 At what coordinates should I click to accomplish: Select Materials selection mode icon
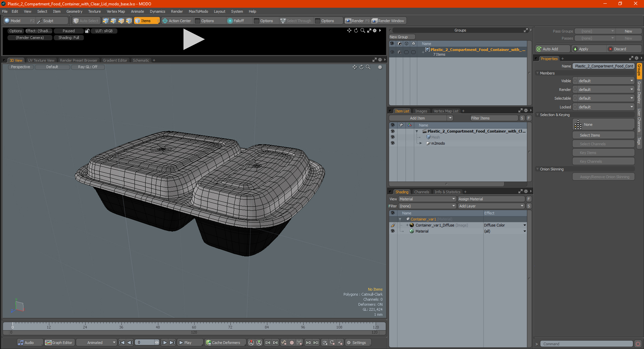point(129,21)
